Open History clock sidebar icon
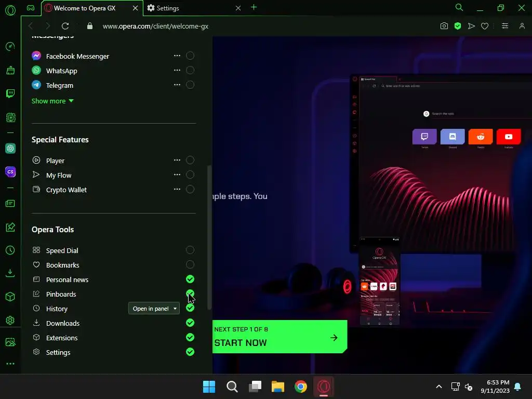This screenshot has width=532, height=399. [x=10, y=250]
